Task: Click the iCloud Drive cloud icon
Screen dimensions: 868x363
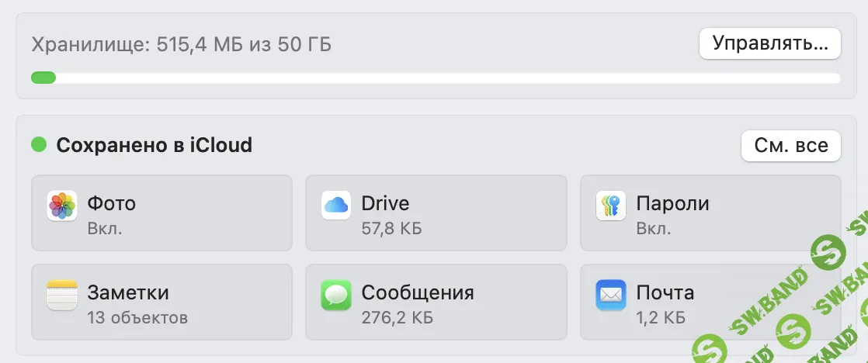Action: (335, 206)
